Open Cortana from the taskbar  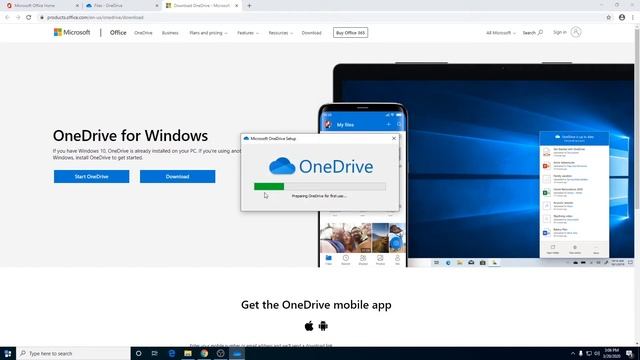click(x=138, y=353)
